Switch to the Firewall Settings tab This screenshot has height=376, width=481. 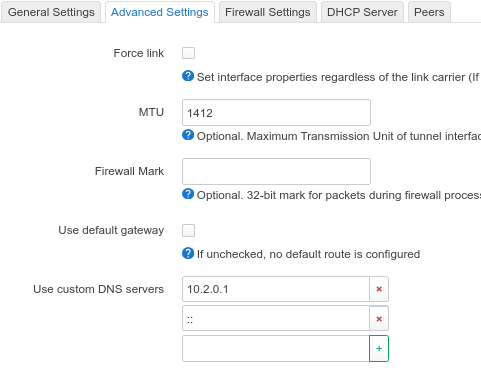268,12
